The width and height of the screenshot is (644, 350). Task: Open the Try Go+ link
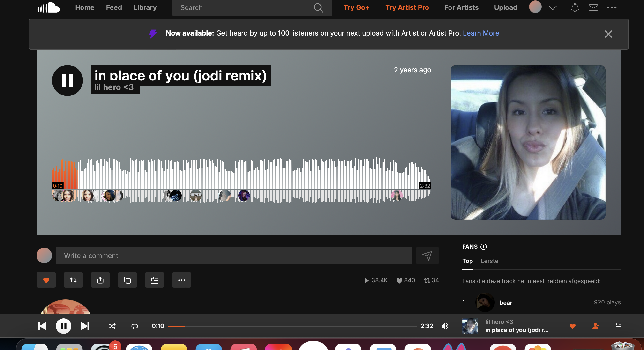pos(356,7)
